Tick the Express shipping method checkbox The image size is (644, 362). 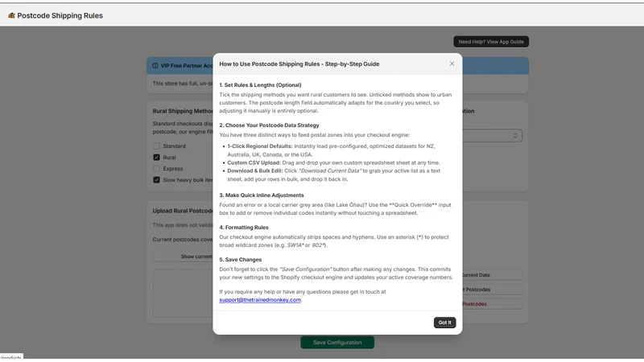point(156,169)
